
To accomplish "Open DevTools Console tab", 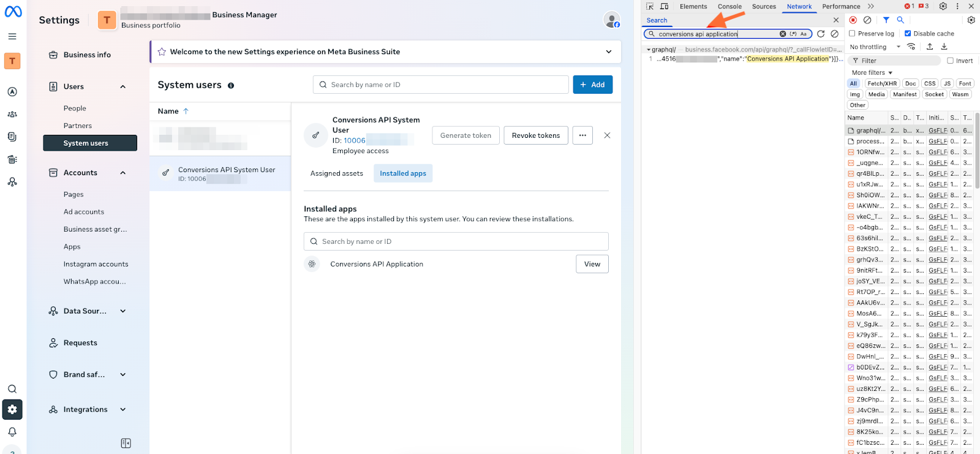I will [729, 6].
